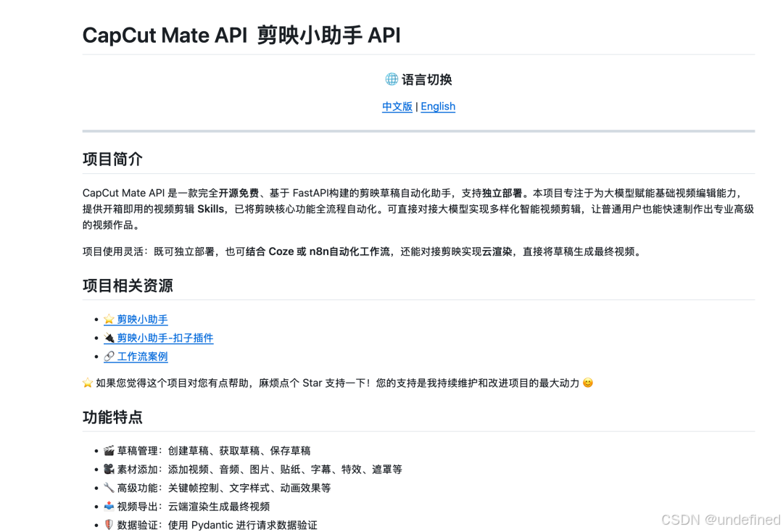Viewport: 783px width, 532px height.
Task: Click the bold 结合 Coze 或 n8n自动化工作流 text
Action: (318, 252)
